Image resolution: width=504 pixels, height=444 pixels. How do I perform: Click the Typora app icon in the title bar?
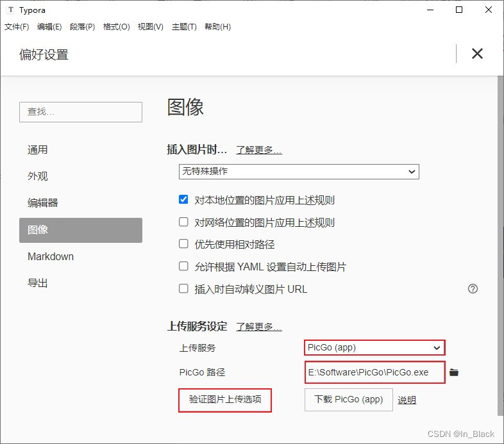pos(11,10)
